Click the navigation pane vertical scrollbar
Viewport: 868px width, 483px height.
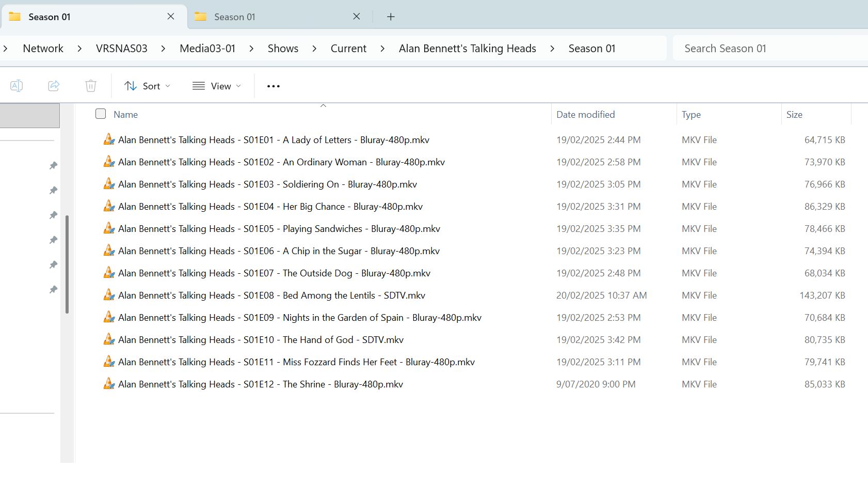pyautogui.click(x=67, y=264)
